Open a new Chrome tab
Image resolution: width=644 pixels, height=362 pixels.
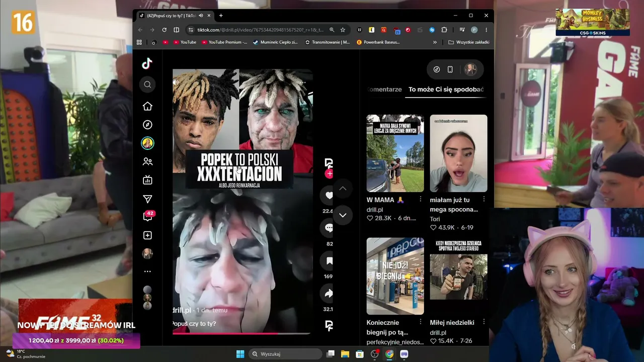click(x=220, y=16)
